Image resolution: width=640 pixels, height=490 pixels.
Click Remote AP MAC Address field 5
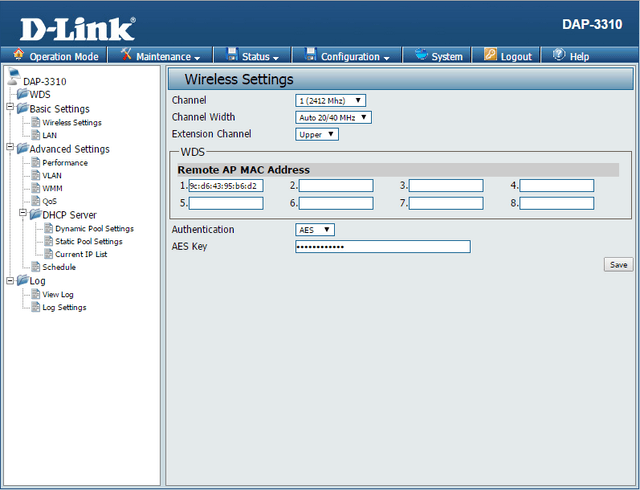click(x=226, y=203)
